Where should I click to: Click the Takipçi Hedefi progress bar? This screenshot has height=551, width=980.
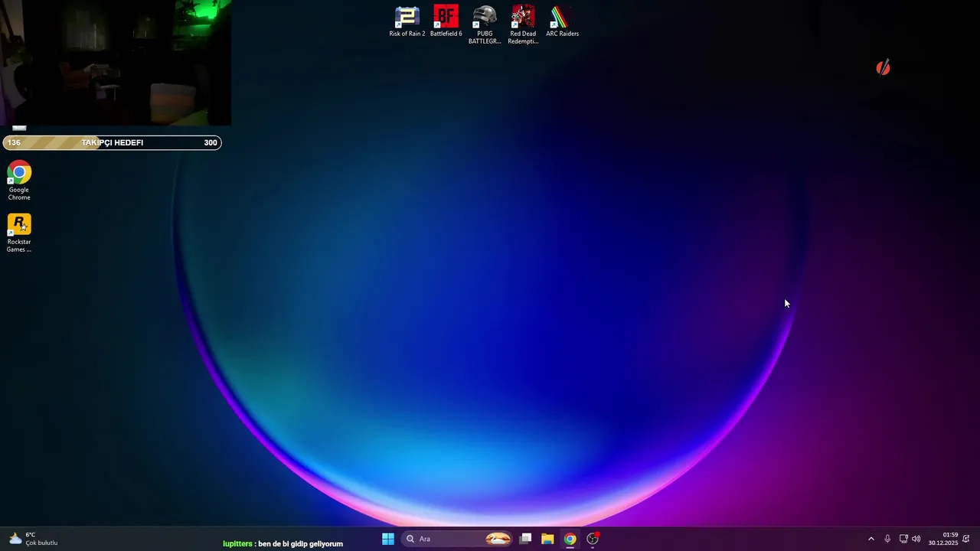tap(112, 142)
